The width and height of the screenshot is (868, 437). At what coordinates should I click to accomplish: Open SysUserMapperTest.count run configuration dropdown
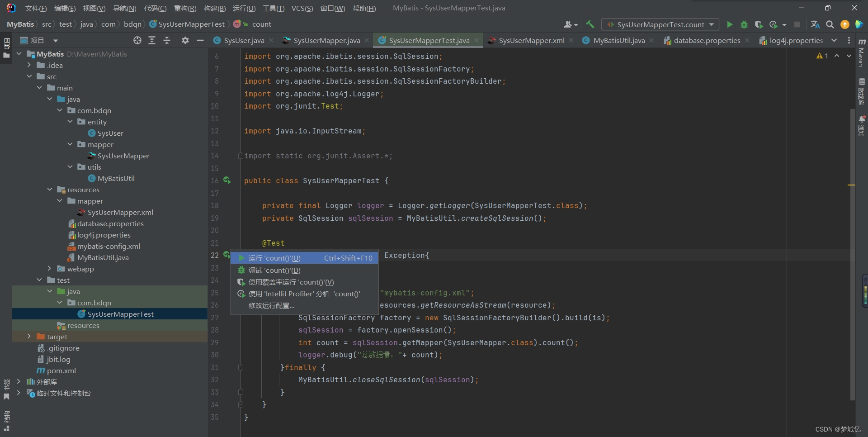coord(661,24)
